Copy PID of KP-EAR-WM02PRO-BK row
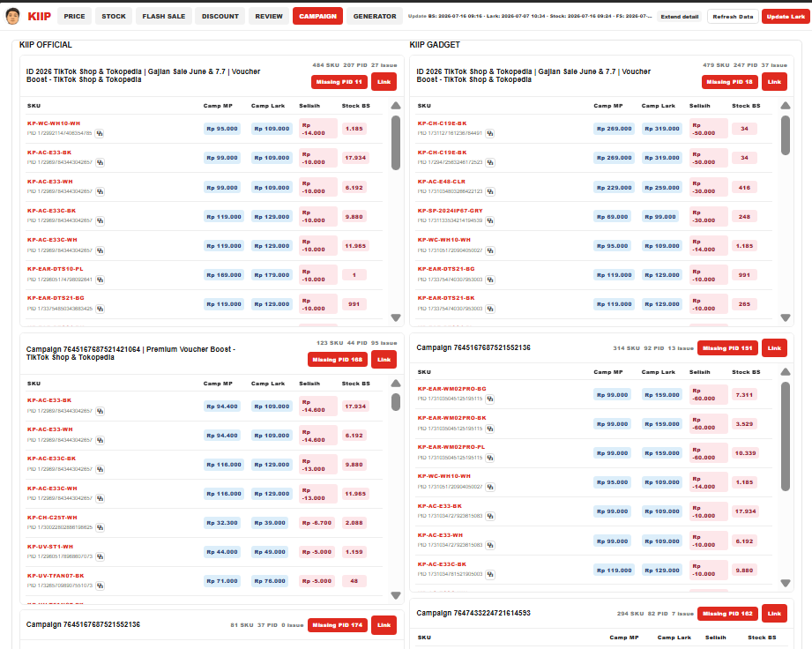Screen dimensions: 812x649 [490, 429]
